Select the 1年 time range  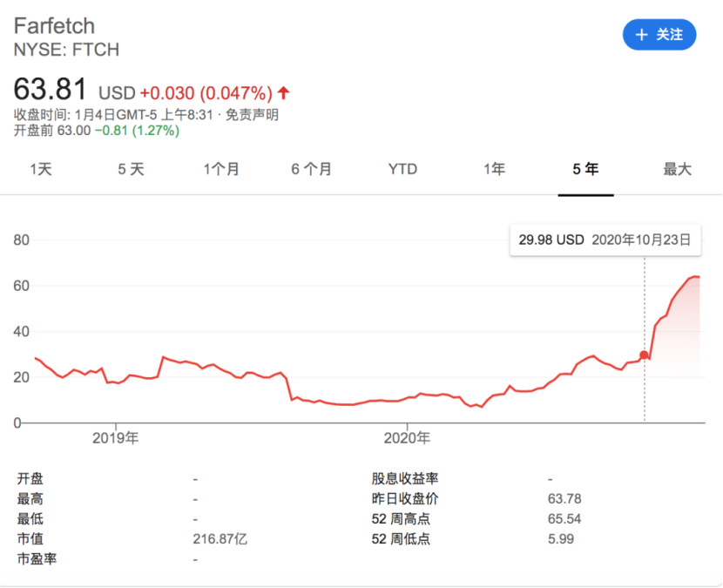494,170
